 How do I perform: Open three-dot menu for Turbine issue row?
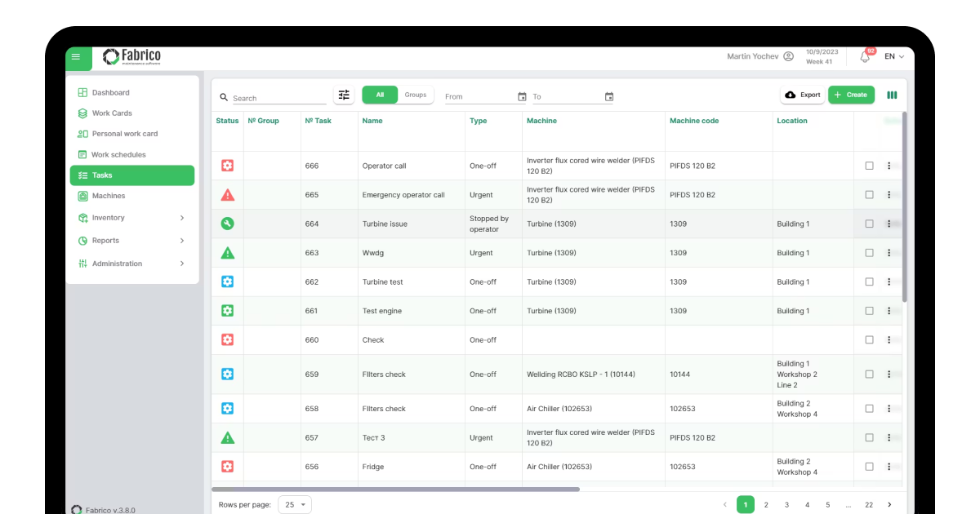click(x=889, y=224)
